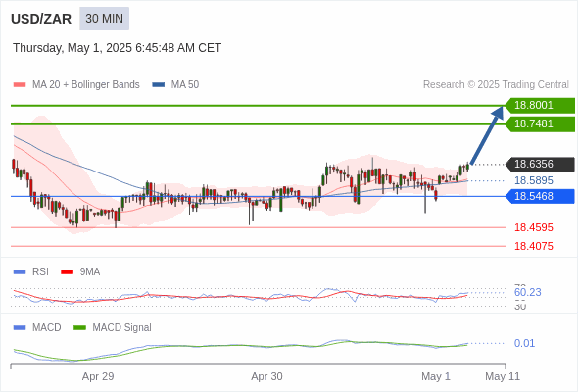578x392 pixels.
Task: Click the 18.4595 support level label
Action: coord(534,227)
